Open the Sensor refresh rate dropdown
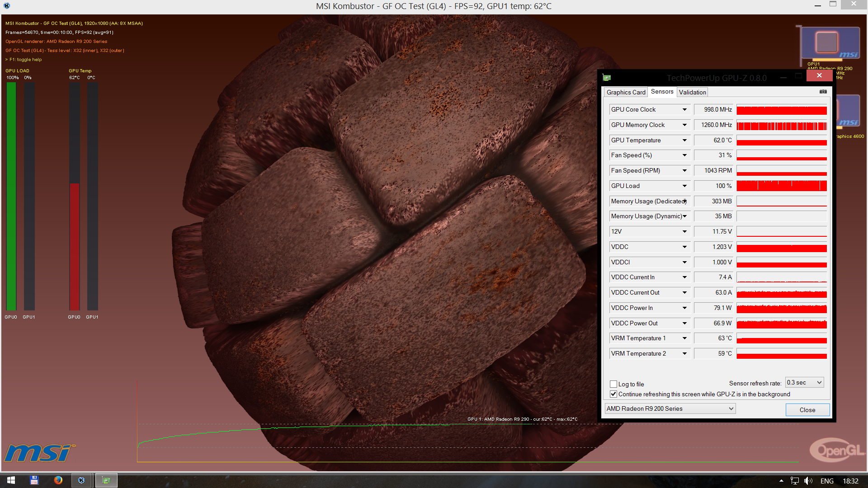Screen dimensions: 868x488 tap(805, 382)
